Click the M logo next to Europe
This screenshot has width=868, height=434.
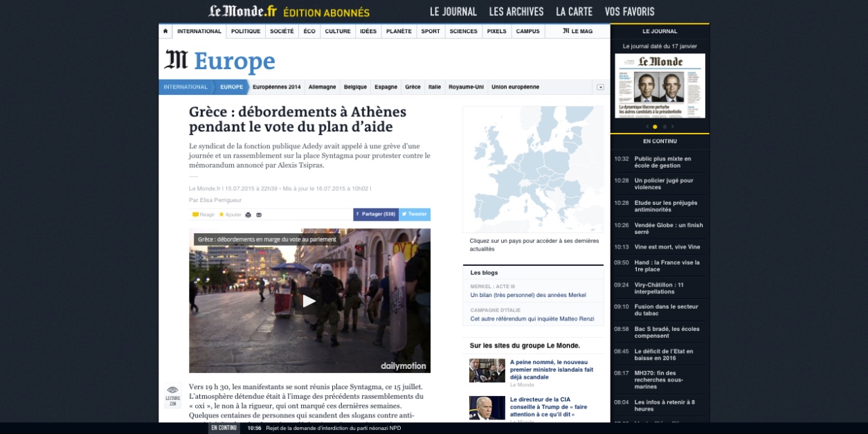(x=176, y=60)
